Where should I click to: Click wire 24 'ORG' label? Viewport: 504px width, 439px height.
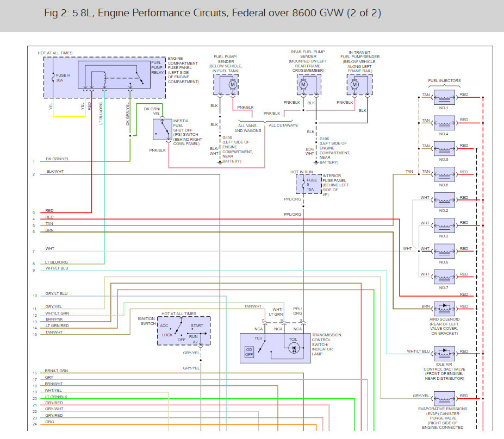click(x=49, y=422)
